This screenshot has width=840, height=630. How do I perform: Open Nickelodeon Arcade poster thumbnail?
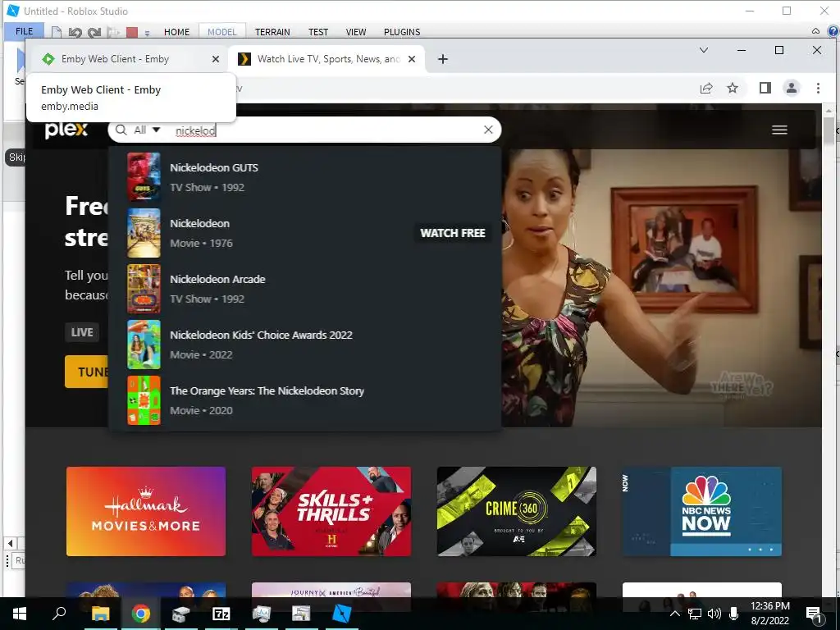pos(144,289)
